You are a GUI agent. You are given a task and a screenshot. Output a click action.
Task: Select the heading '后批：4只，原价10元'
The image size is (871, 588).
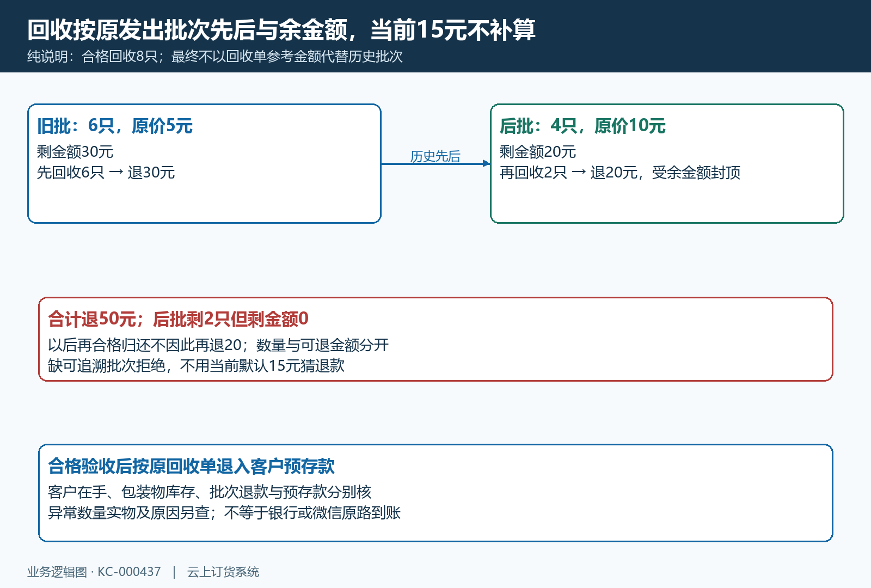coord(582,126)
